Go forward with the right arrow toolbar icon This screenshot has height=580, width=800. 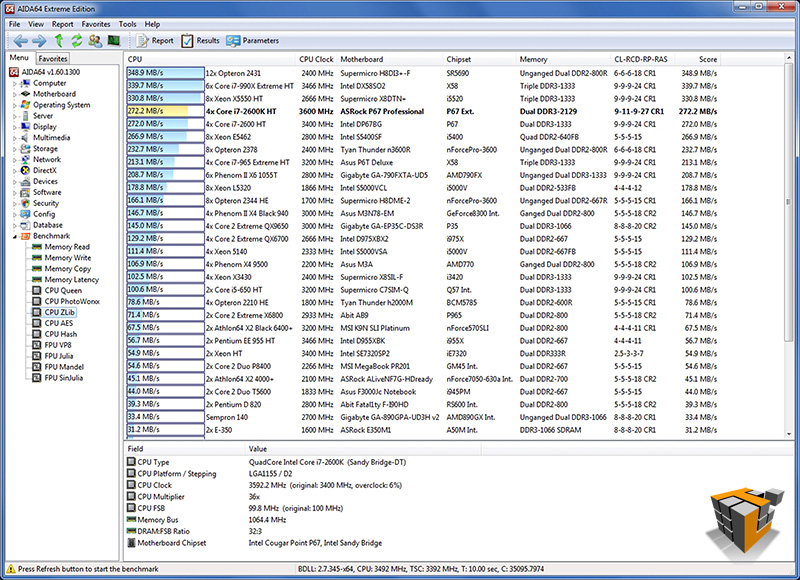click(39, 41)
